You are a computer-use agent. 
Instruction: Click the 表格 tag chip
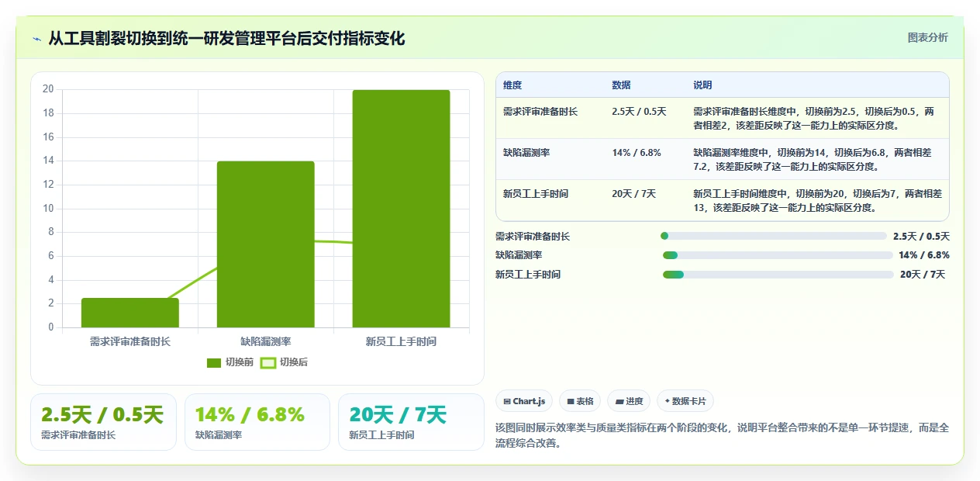click(x=580, y=401)
